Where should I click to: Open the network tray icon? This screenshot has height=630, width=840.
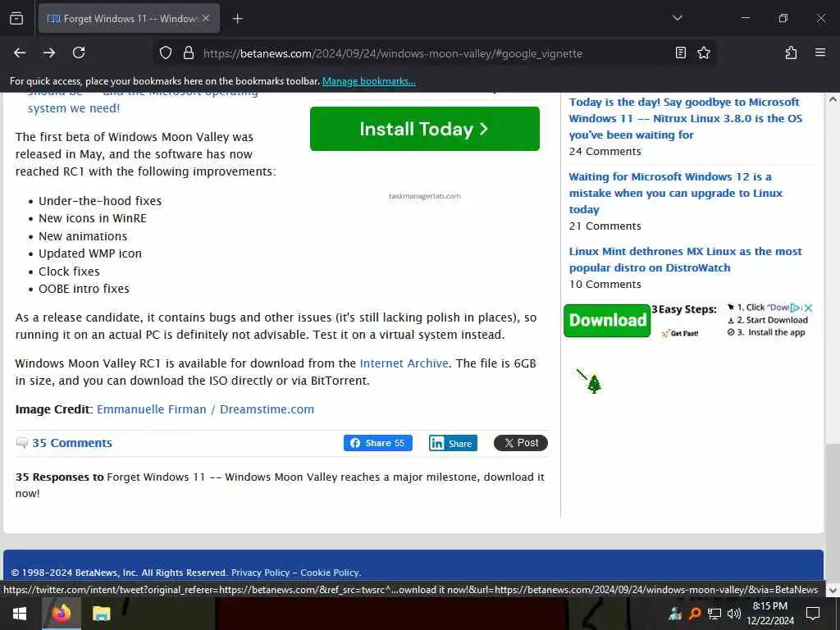[x=714, y=614]
